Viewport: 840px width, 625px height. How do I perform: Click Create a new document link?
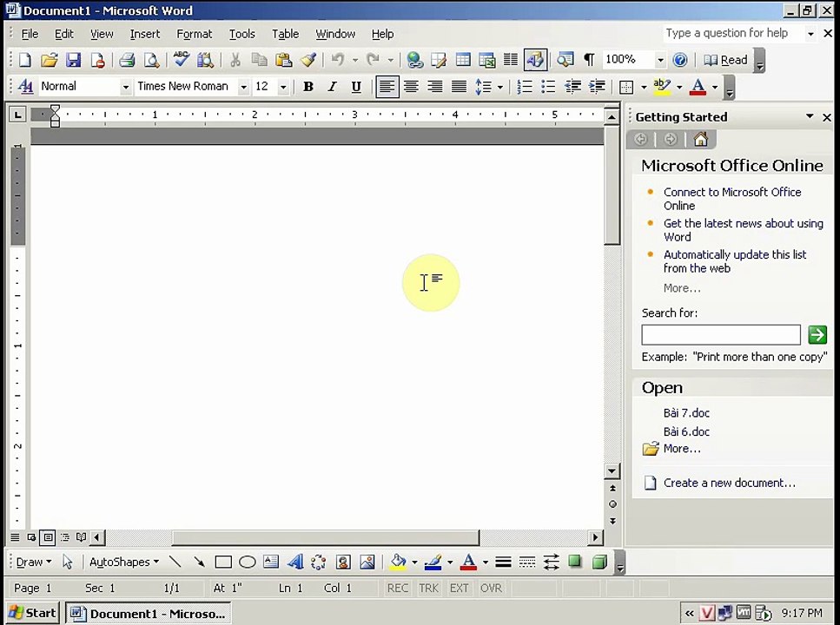coord(729,483)
